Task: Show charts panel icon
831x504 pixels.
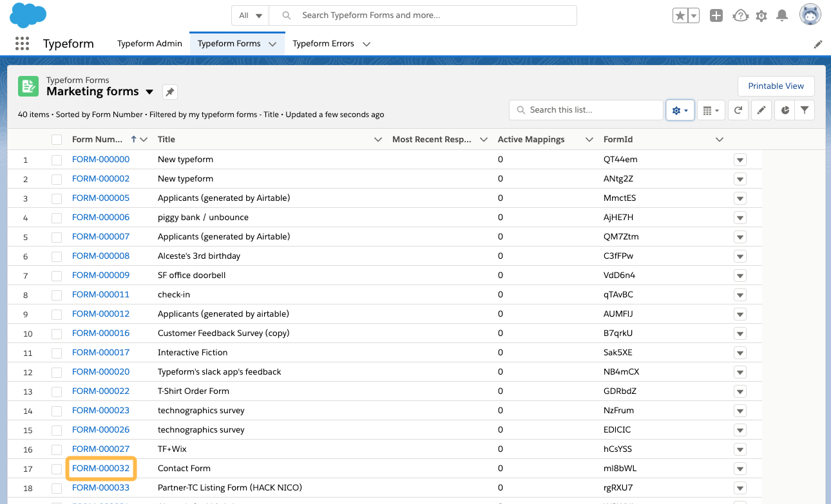Action: [785, 111]
